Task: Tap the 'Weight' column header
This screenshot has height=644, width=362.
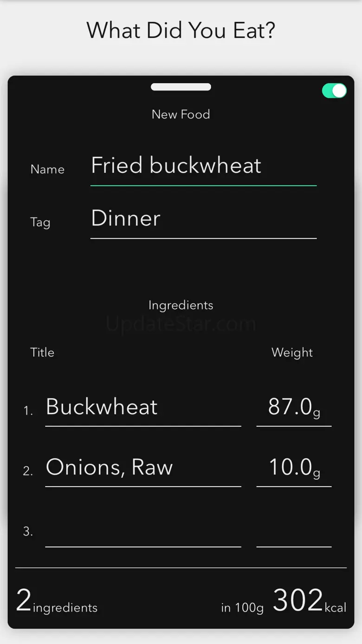Action: pyautogui.click(x=292, y=352)
